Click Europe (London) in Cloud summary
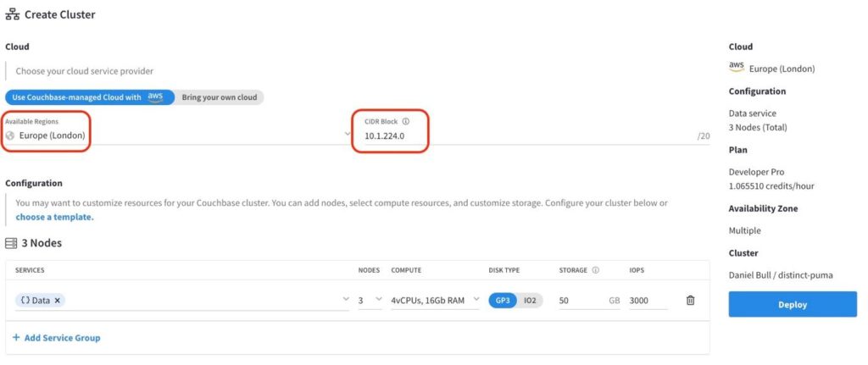 (x=782, y=69)
